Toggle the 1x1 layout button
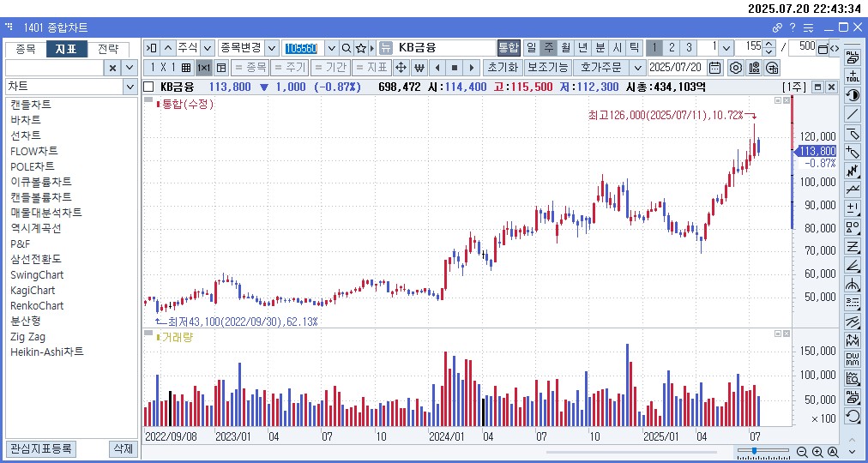 coord(204,68)
